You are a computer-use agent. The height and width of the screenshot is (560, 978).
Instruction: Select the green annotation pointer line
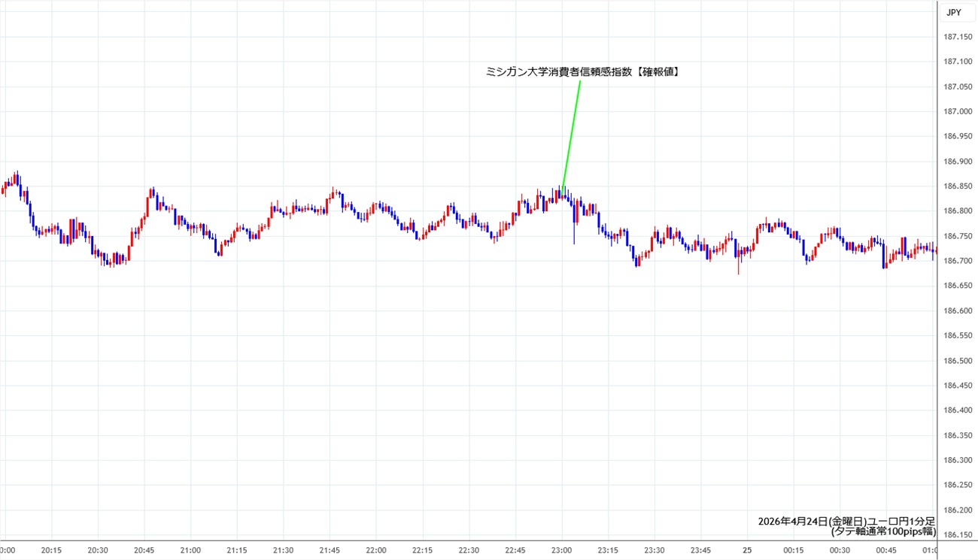(571, 133)
